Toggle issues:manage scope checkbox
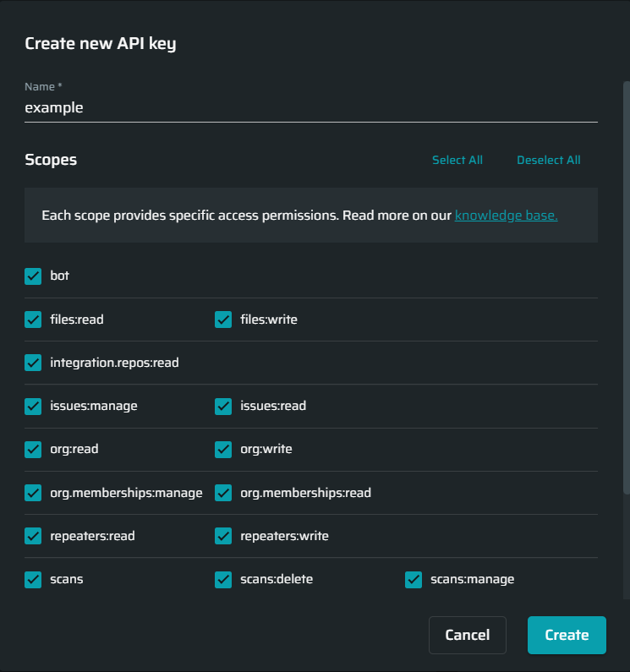This screenshot has width=630, height=672. [x=33, y=406]
